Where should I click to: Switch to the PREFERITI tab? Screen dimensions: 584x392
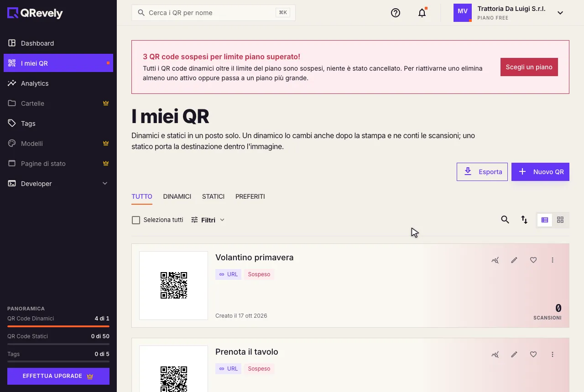point(250,196)
